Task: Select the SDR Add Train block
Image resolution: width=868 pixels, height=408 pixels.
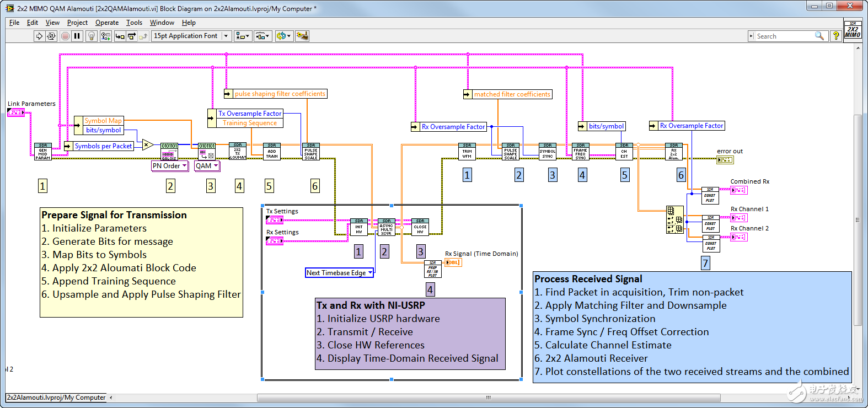Action: 272,152
